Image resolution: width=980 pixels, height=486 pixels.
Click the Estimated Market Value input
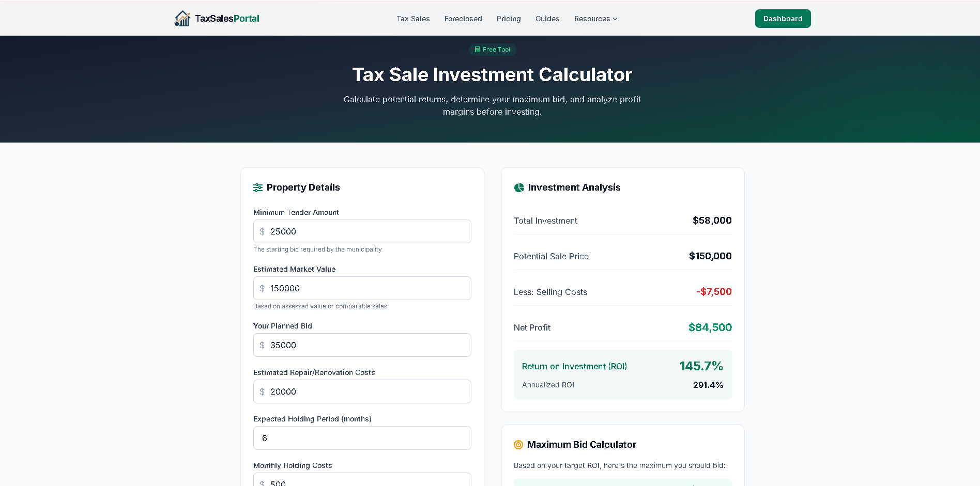point(362,288)
